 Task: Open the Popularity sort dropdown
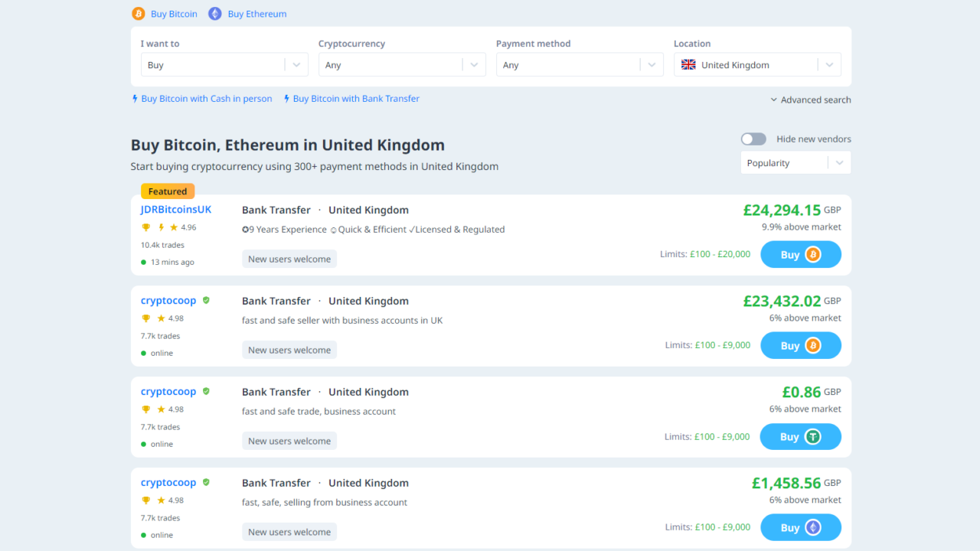click(x=795, y=163)
